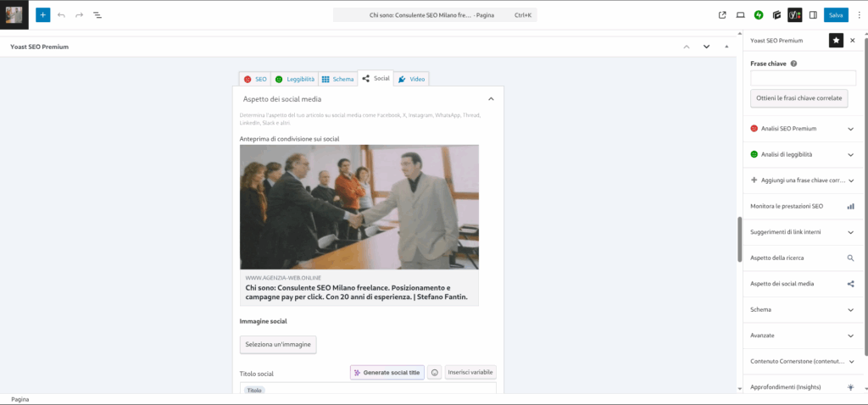Image resolution: width=868 pixels, height=405 pixels.
Task: Toggle the settings sidebar panel icon
Action: [x=813, y=15]
